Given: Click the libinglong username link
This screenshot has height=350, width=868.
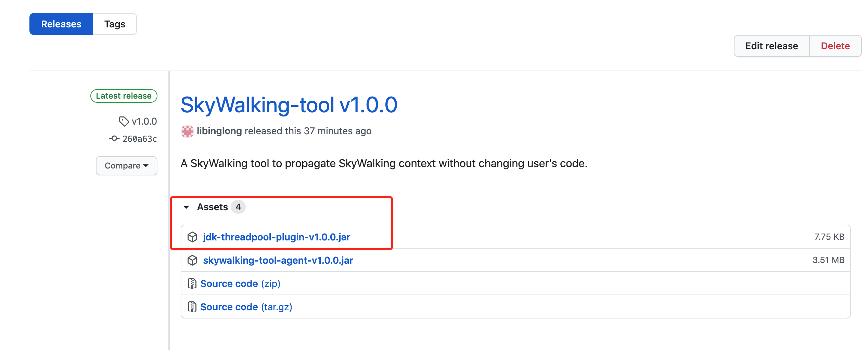Looking at the screenshot, I should [219, 131].
